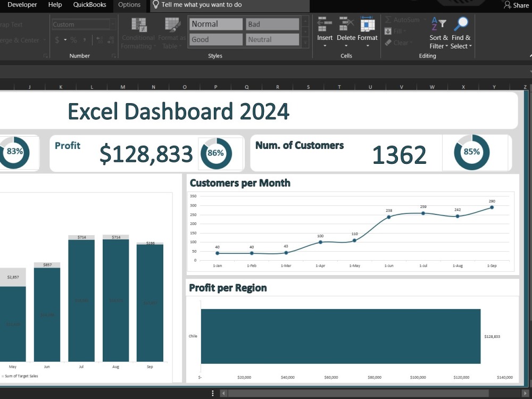
Task: Open the Format cells icon
Action: tap(368, 30)
